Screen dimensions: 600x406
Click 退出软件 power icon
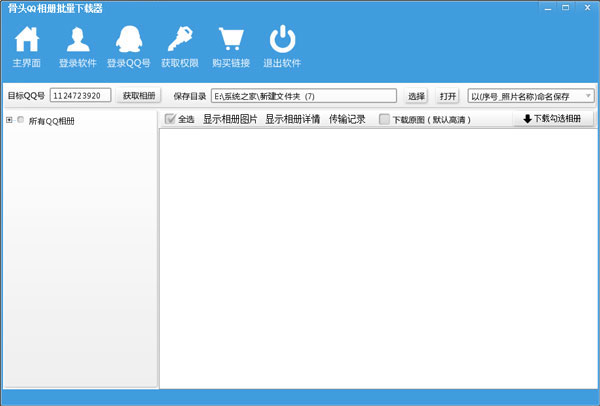click(282, 39)
